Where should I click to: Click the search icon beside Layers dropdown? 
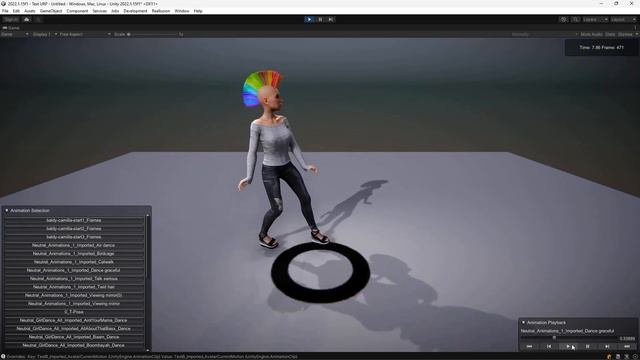(x=575, y=19)
